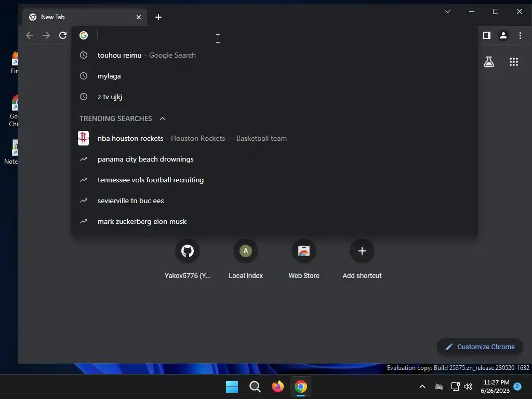Choose the nba houston rockets suggestion
The height and width of the screenshot is (399, 532).
[274, 138]
